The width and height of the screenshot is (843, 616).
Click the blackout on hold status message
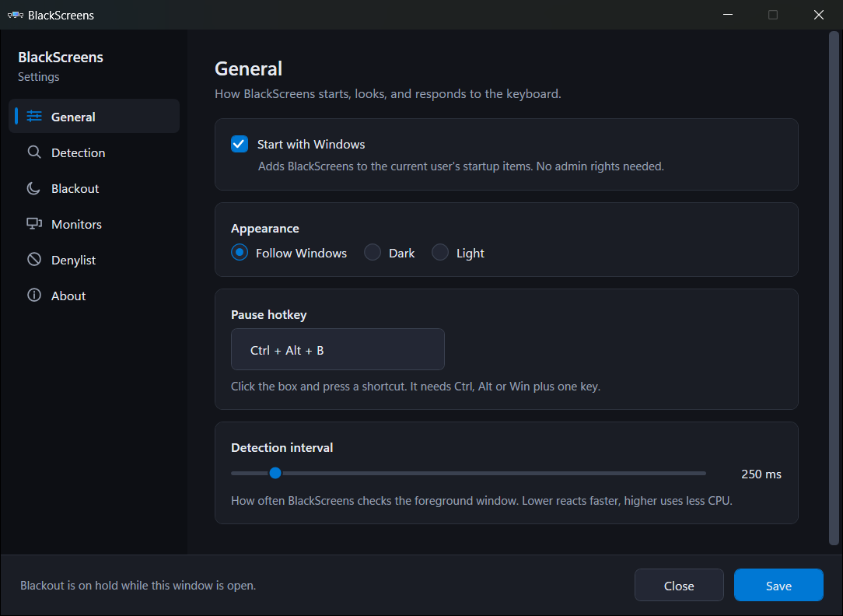coord(138,586)
